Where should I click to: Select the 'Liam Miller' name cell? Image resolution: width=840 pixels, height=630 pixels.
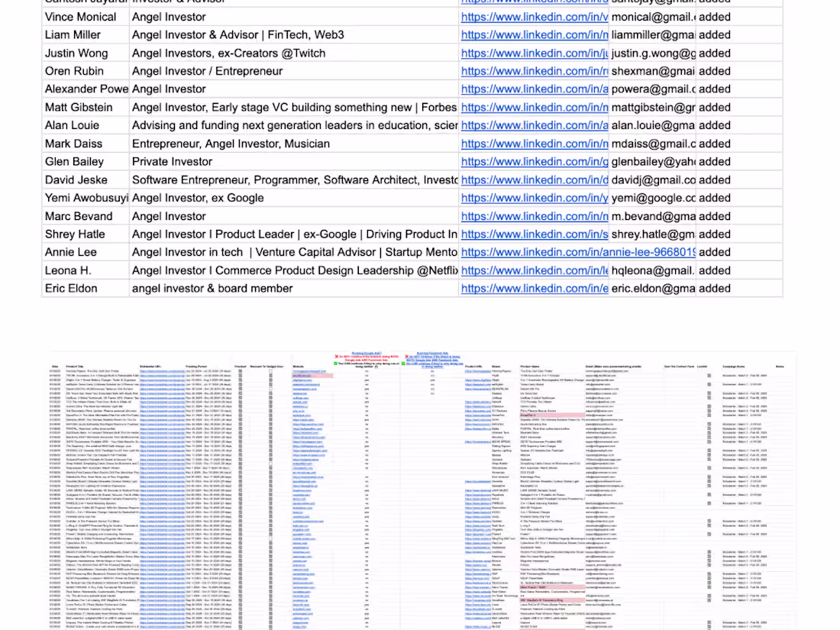click(x=86, y=35)
